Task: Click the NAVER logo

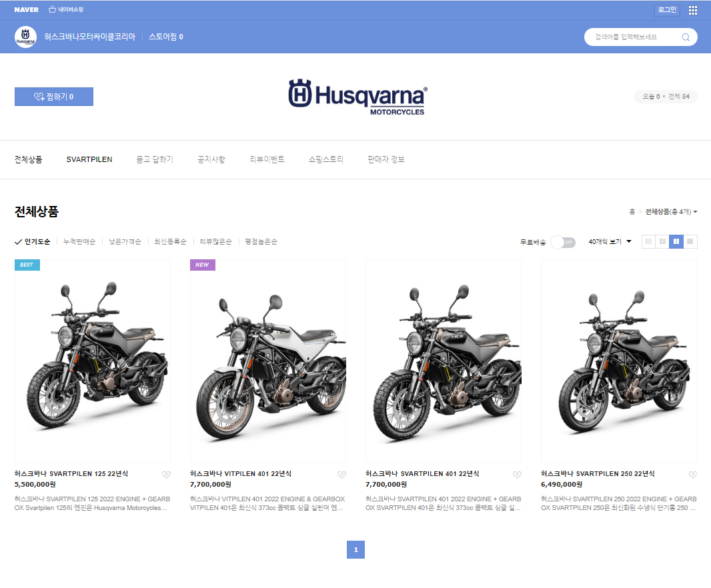Action: coord(26,9)
